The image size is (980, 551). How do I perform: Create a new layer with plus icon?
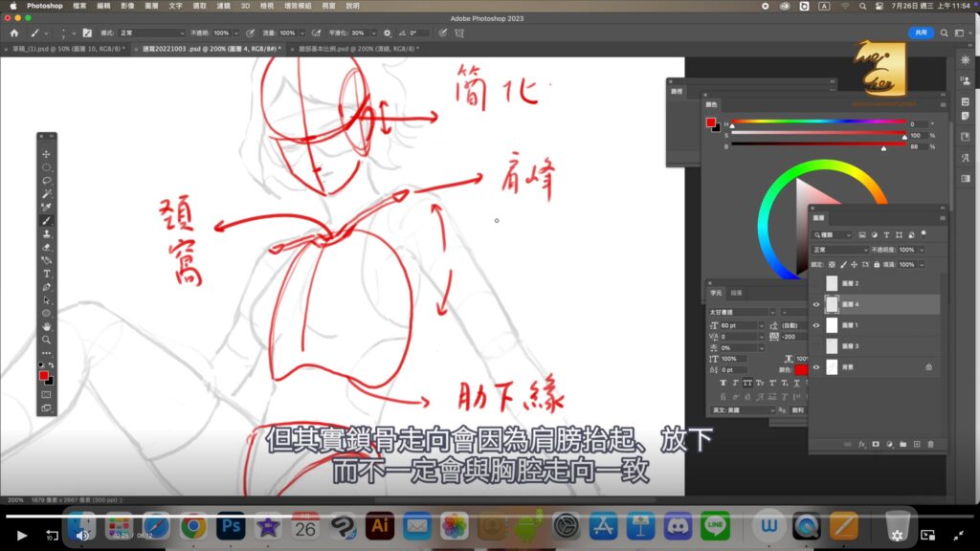point(917,444)
